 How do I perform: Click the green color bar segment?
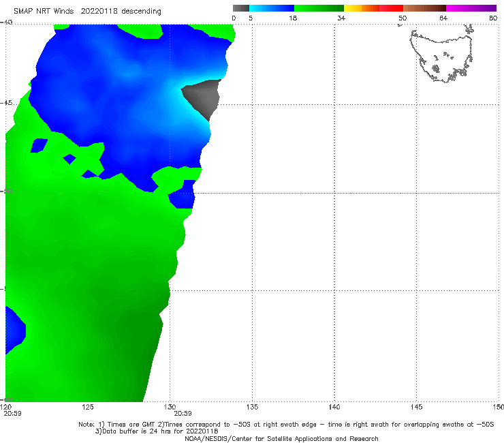[319, 8]
